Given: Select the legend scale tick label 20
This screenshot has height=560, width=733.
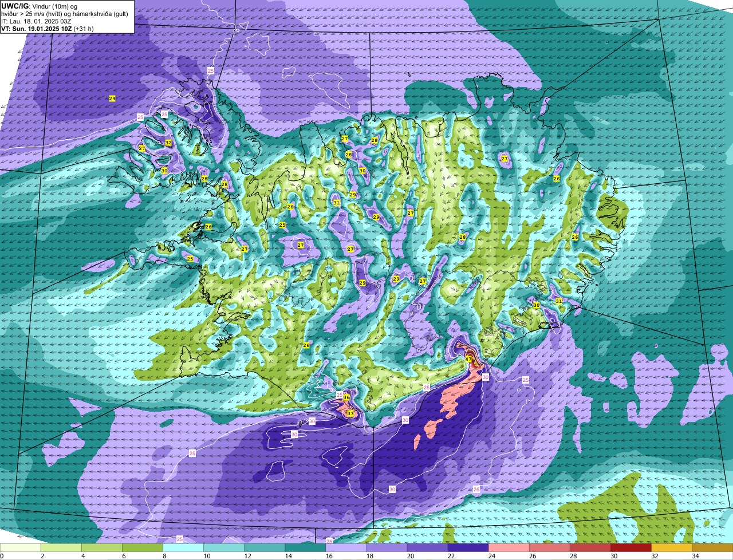Looking at the screenshot, I should point(410,556).
